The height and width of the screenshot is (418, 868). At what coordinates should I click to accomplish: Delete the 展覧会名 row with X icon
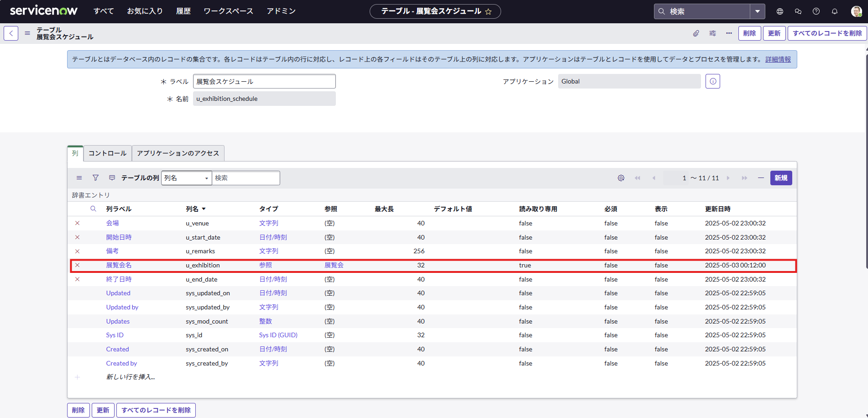[x=78, y=265]
